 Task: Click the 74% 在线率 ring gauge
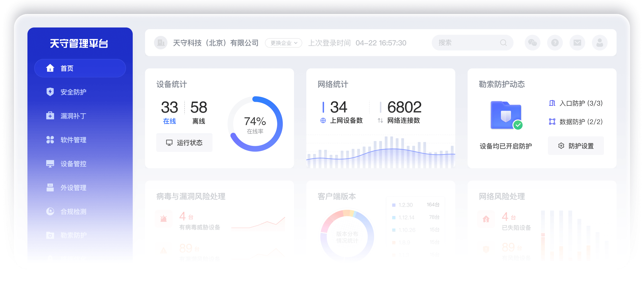[x=255, y=124]
